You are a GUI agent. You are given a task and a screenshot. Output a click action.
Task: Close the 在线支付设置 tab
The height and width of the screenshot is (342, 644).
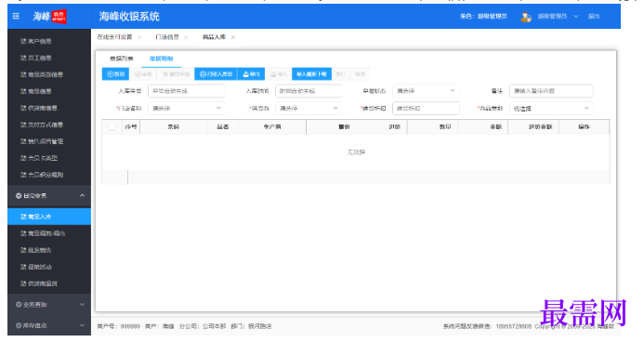coord(139,37)
